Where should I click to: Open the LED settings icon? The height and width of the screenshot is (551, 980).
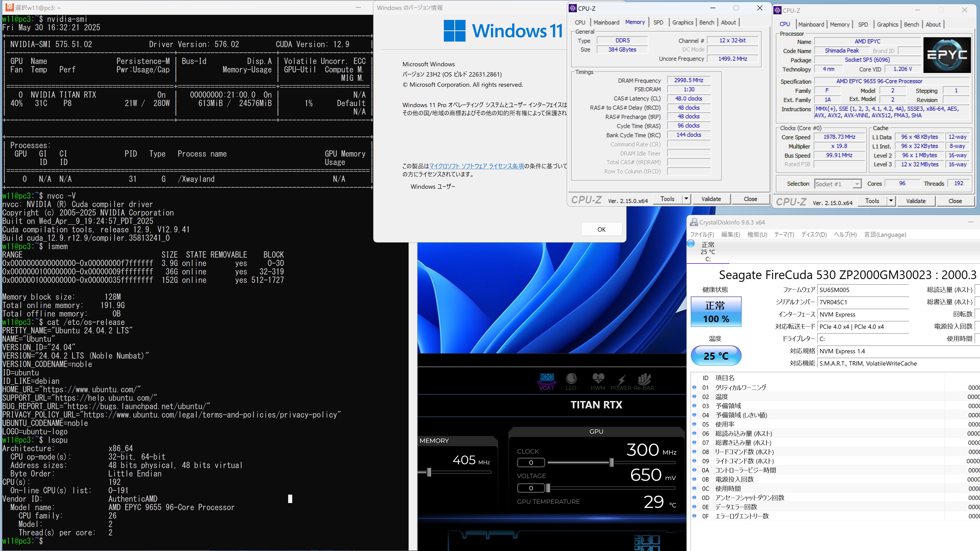pyautogui.click(x=571, y=378)
